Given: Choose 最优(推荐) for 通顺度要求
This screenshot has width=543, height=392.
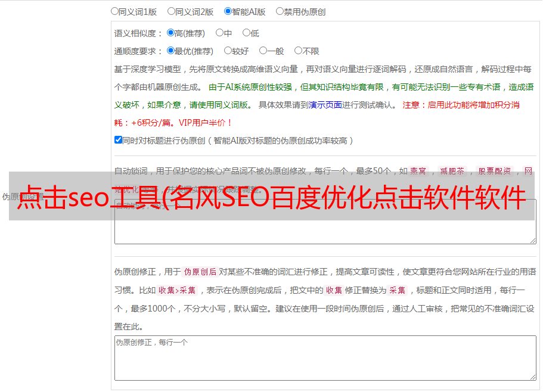Looking at the screenshot, I should (170, 51).
